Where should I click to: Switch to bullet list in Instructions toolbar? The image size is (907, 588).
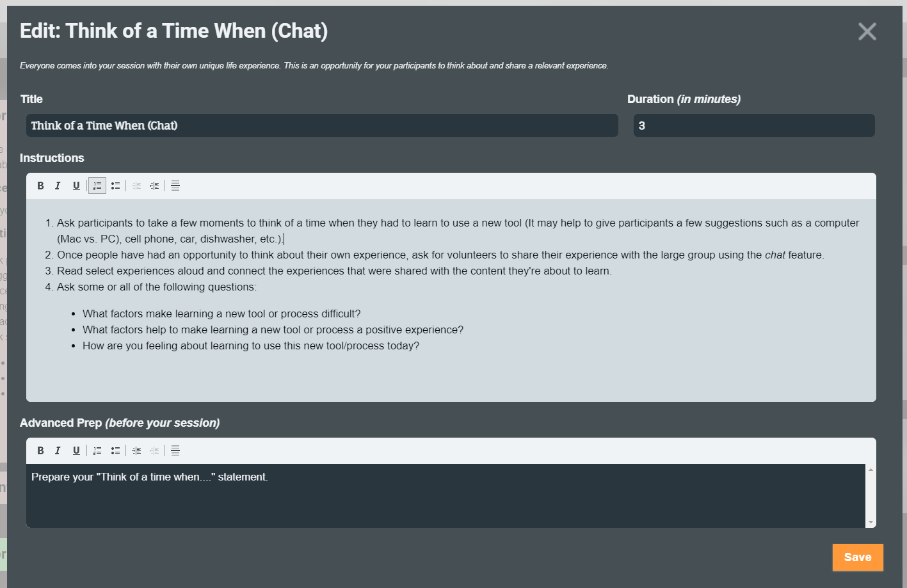pos(115,186)
